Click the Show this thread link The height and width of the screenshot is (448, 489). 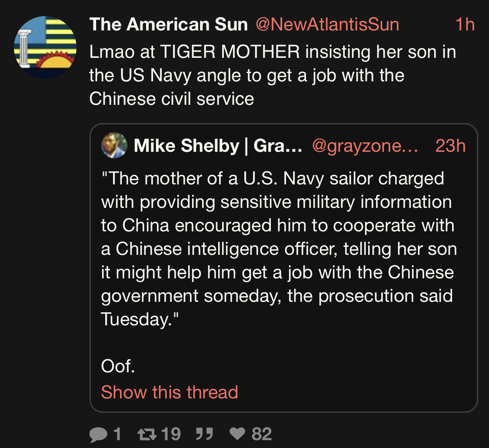pyautogui.click(x=170, y=392)
